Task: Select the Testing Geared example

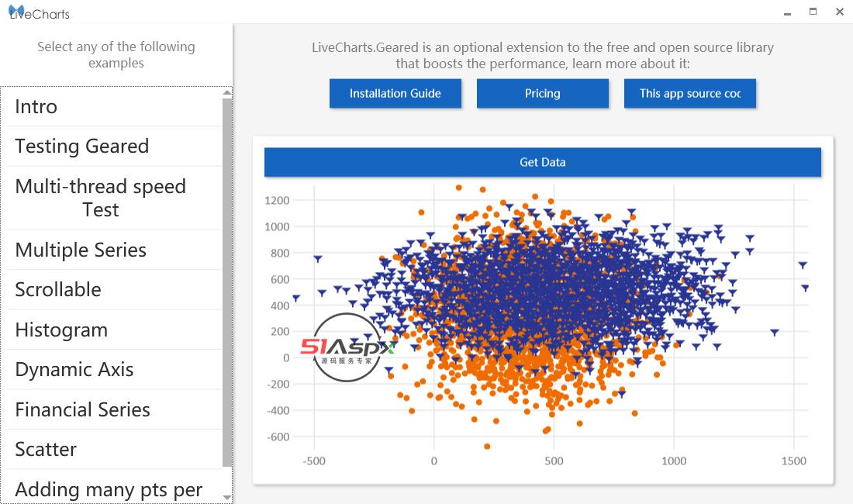Action: click(x=114, y=147)
